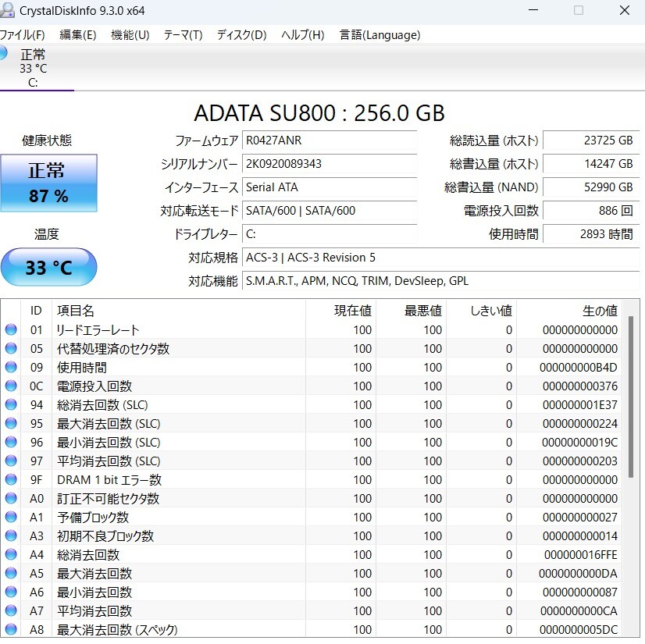Click the standard field ACS-3 Revision 5

[x=441, y=258]
